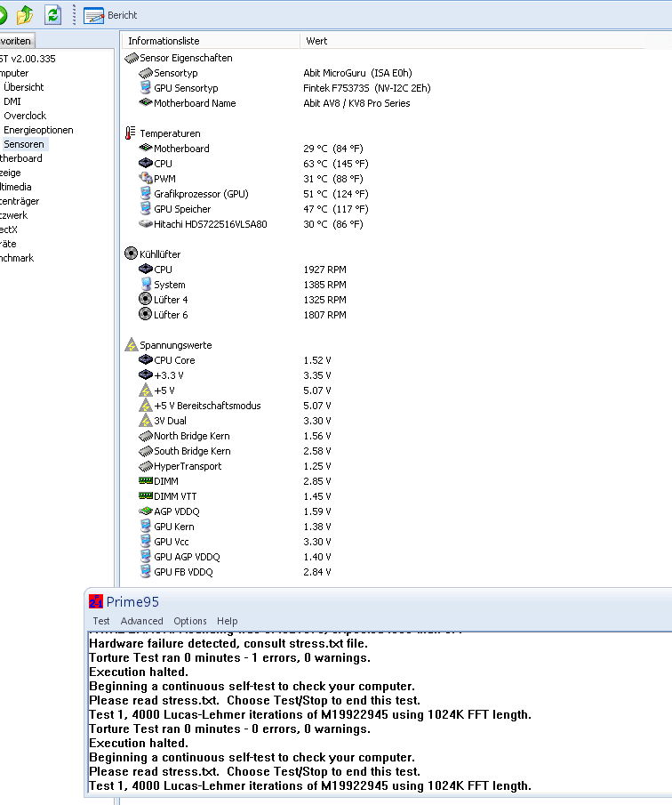
Task: Click the Motherboard Name board icon
Action: pyautogui.click(x=146, y=102)
